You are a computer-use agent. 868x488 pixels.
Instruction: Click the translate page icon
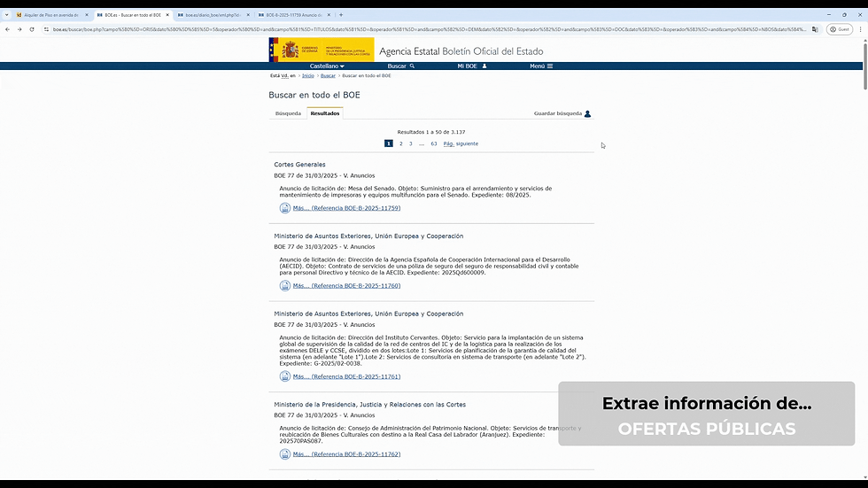[x=815, y=29]
